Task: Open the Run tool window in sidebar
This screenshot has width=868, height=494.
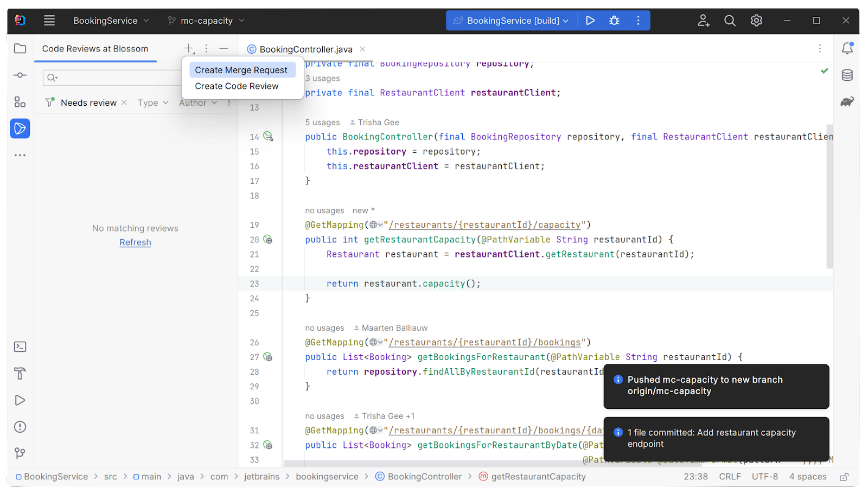Action: (x=20, y=400)
